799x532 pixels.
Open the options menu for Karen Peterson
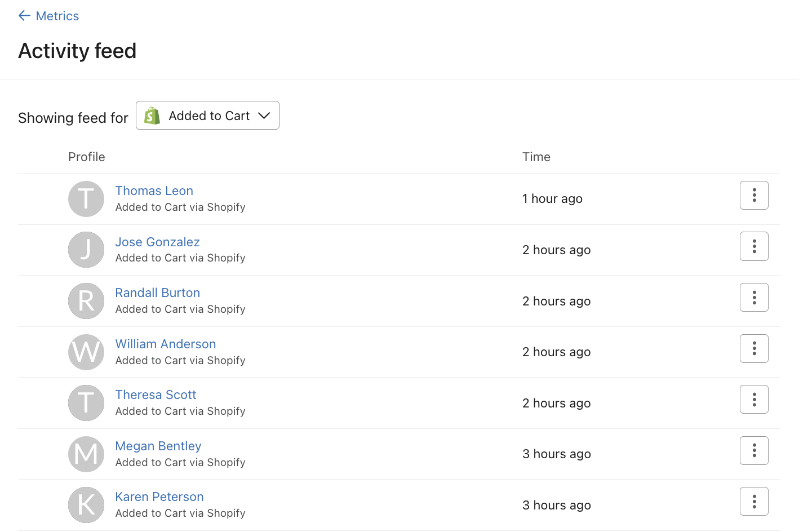point(754,501)
